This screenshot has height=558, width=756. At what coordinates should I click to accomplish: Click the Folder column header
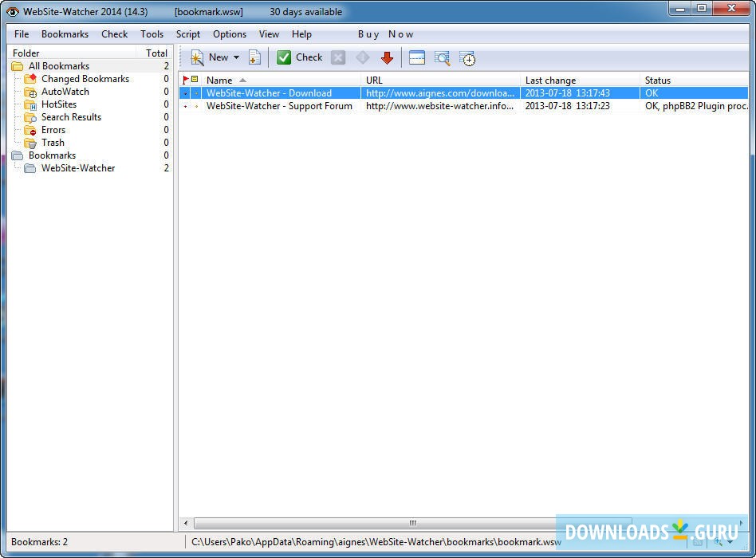click(73, 53)
